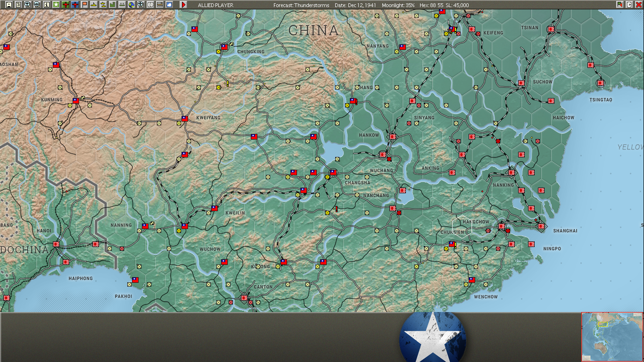Click the 'NINGPO' city label

coord(552,248)
